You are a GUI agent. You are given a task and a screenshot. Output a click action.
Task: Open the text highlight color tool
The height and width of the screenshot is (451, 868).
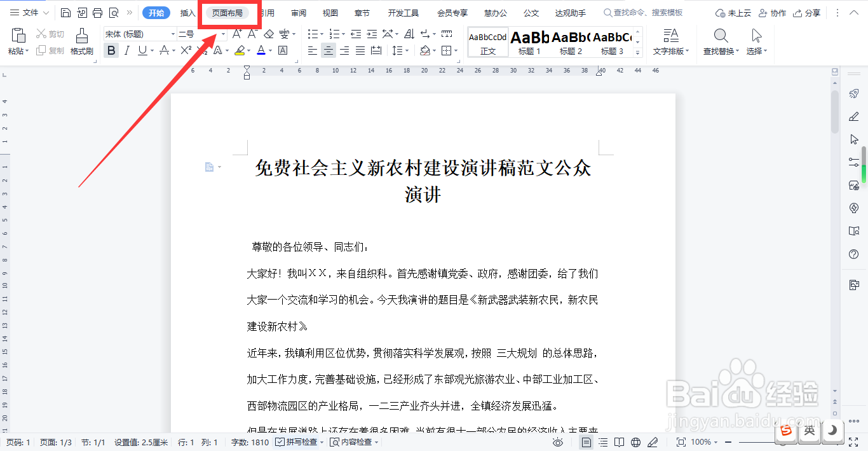pyautogui.click(x=240, y=50)
